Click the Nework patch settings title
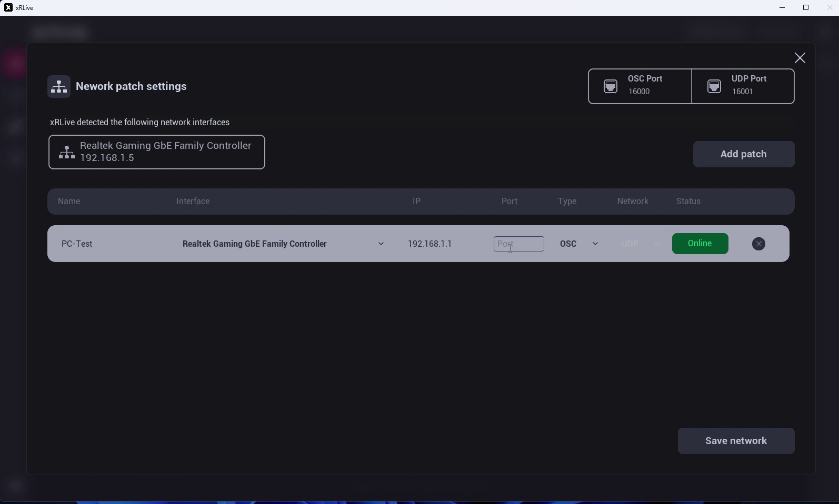 pyautogui.click(x=131, y=86)
